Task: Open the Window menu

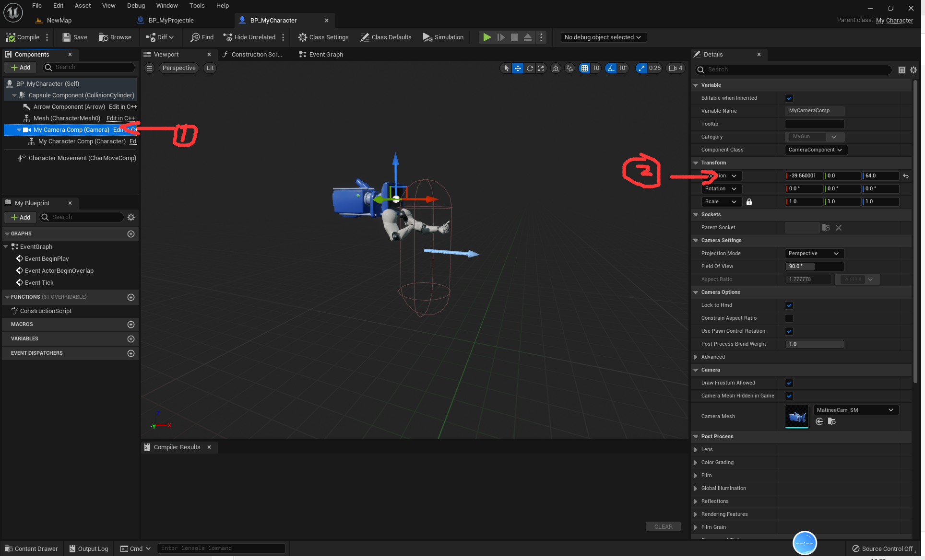Action: [167, 5]
